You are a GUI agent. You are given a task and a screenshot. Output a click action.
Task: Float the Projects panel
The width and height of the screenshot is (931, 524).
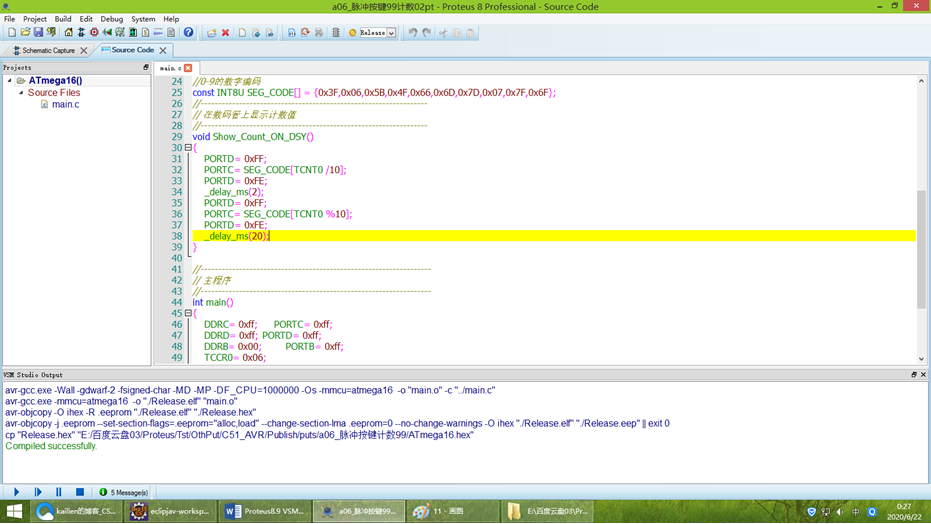click(x=145, y=68)
